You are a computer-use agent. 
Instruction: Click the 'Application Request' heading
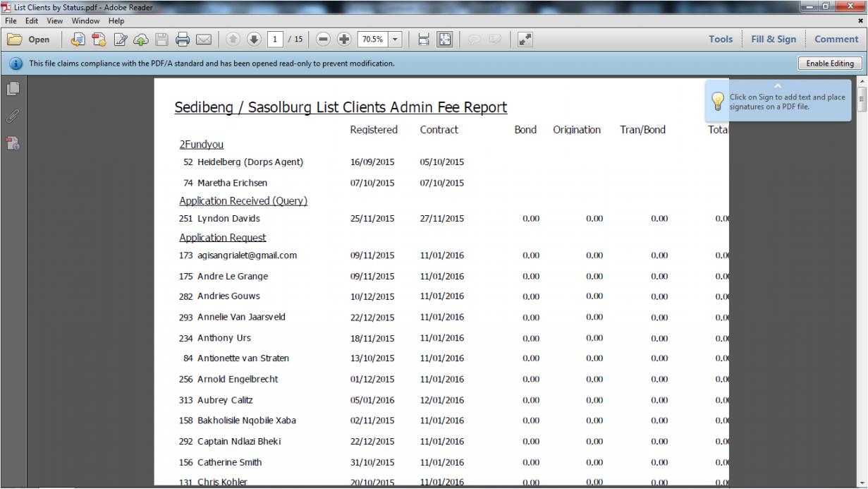click(223, 238)
